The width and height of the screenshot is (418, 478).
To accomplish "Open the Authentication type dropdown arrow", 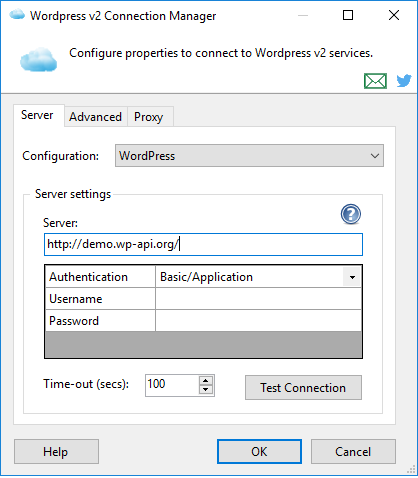I will pos(352,277).
